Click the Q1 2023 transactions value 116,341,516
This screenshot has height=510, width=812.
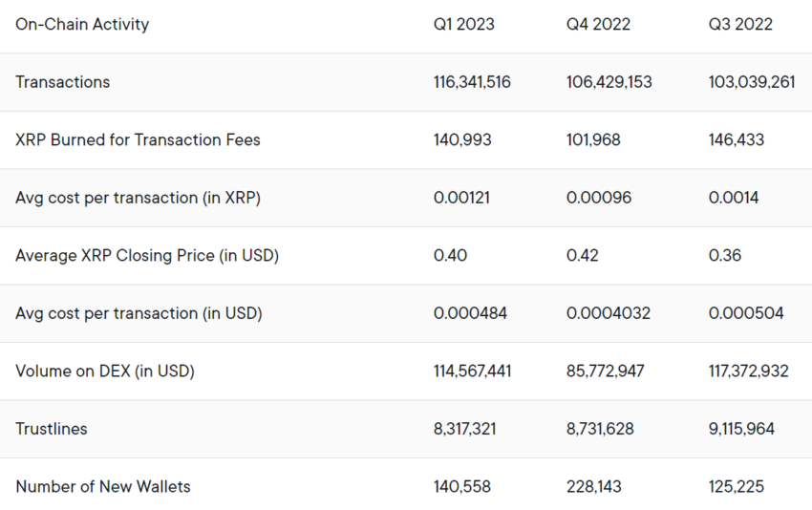(x=472, y=82)
